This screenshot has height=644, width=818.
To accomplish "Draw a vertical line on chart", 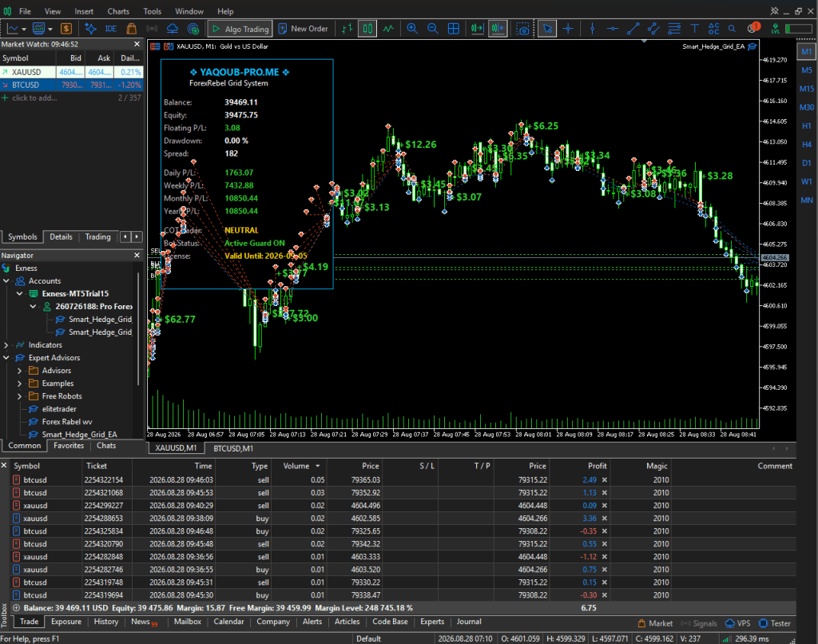I will click(592, 29).
